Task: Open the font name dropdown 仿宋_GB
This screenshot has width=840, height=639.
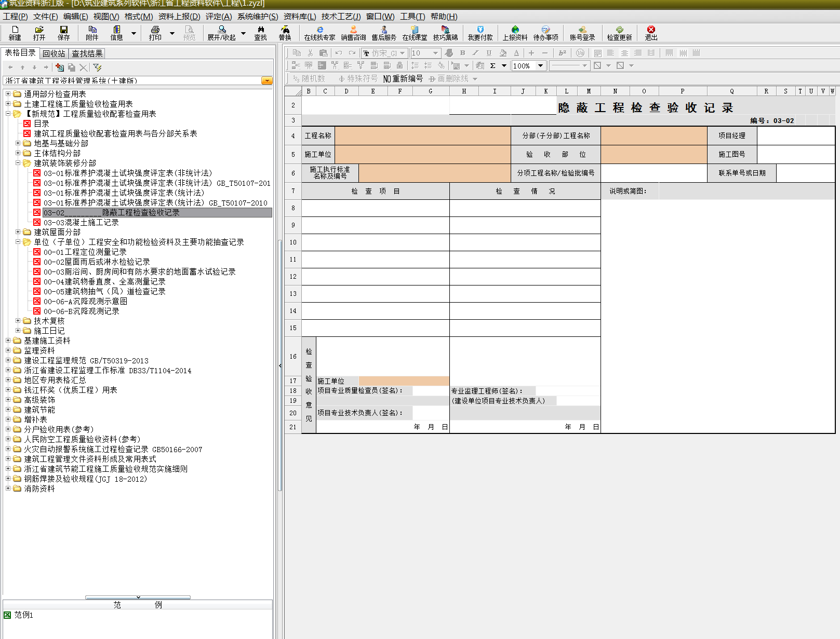Action: tap(402, 53)
